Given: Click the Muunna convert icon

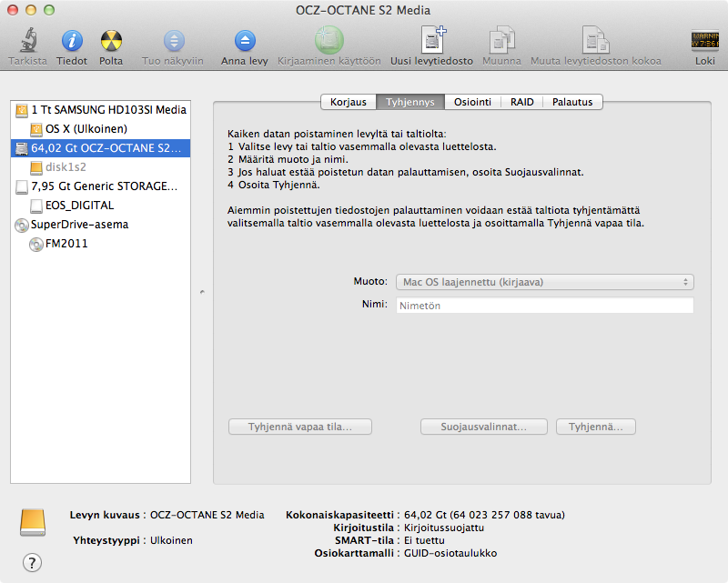Looking at the screenshot, I should click(x=502, y=40).
